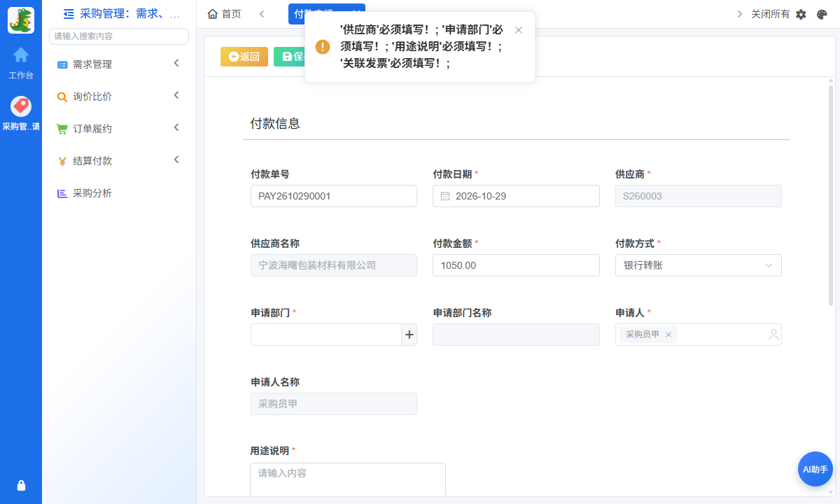The image size is (840, 504).
Task: Collapse sidebar via menu fold icon
Action: pyautogui.click(x=69, y=13)
